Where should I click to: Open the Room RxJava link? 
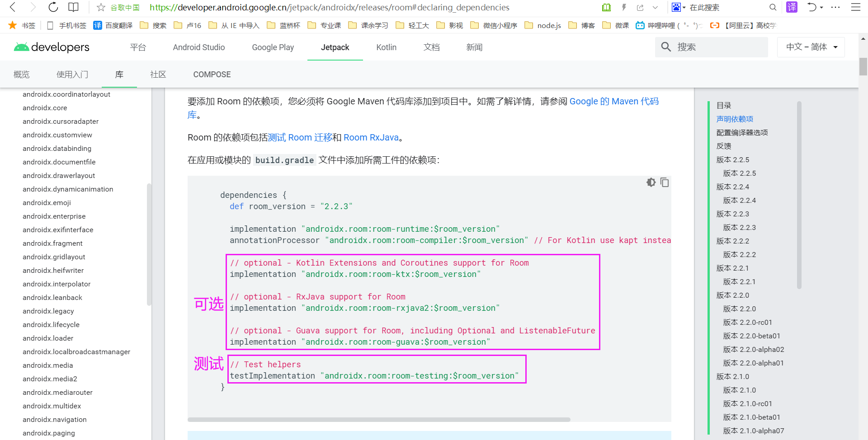point(371,137)
